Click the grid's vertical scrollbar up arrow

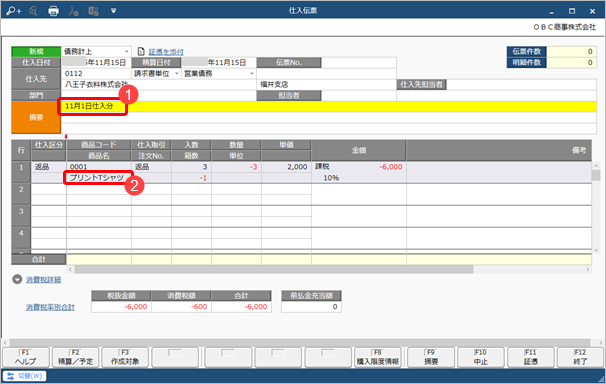pos(596,166)
